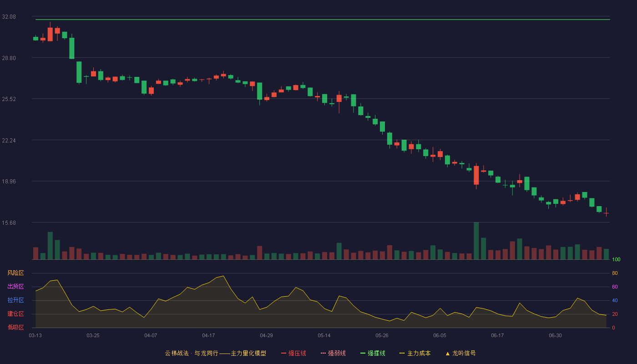Screen dimensions: 637x364
Task: Click the 06-30 date label
Action: point(555,335)
